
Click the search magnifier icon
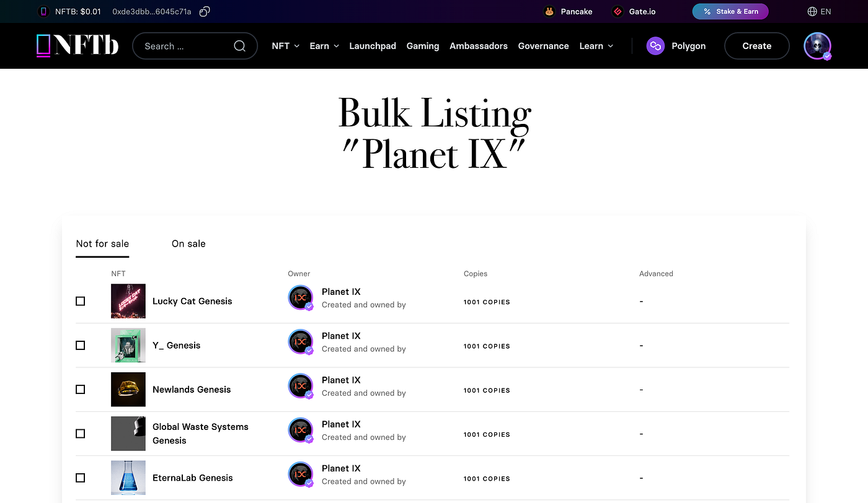[239, 46]
